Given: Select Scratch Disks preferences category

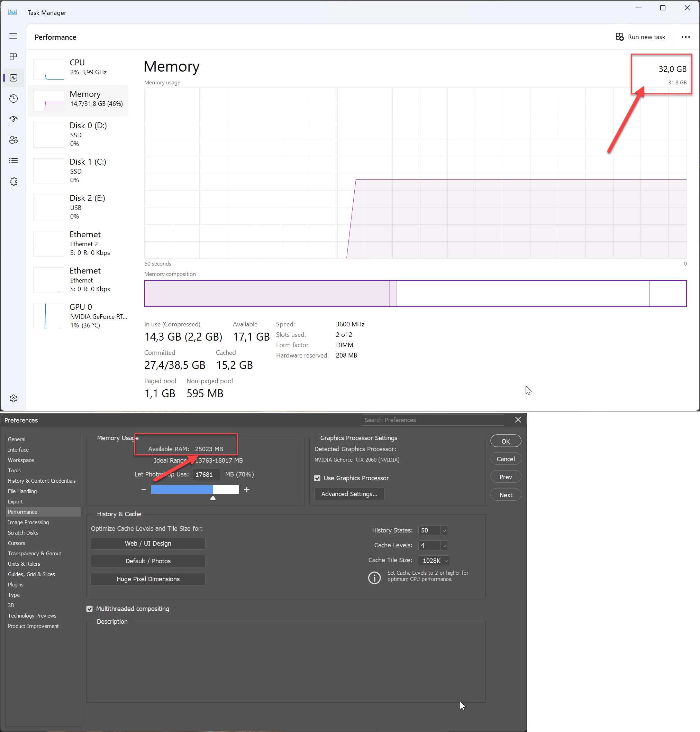Looking at the screenshot, I should [x=23, y=532].
